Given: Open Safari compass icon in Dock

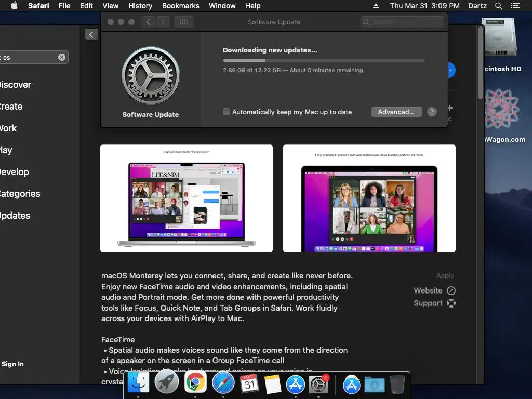Looking at the screenshot, I should 223,383.
